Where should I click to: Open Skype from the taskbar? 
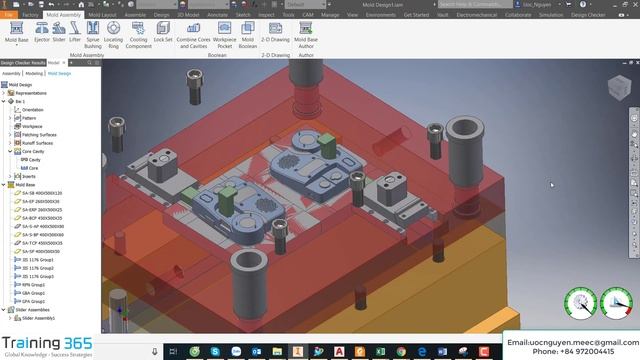click(215, 351)
